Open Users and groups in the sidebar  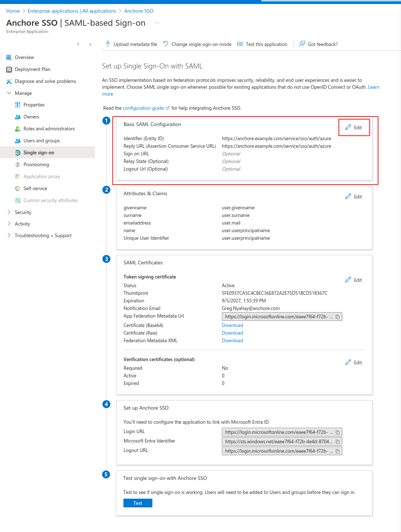(42, 141)
